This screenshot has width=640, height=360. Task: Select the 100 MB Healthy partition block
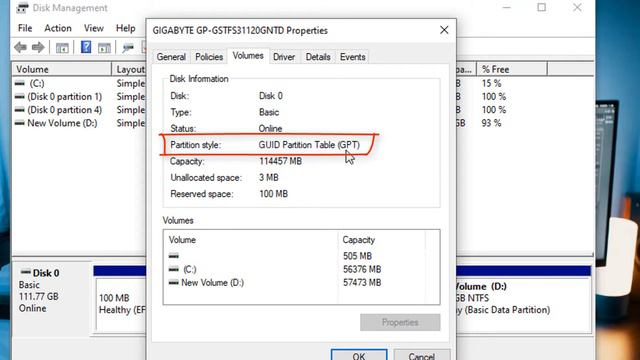click(121, 304)
